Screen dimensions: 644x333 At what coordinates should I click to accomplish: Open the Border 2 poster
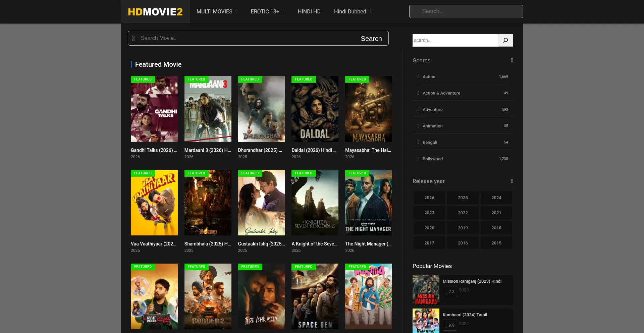click(x=208, y=296)
